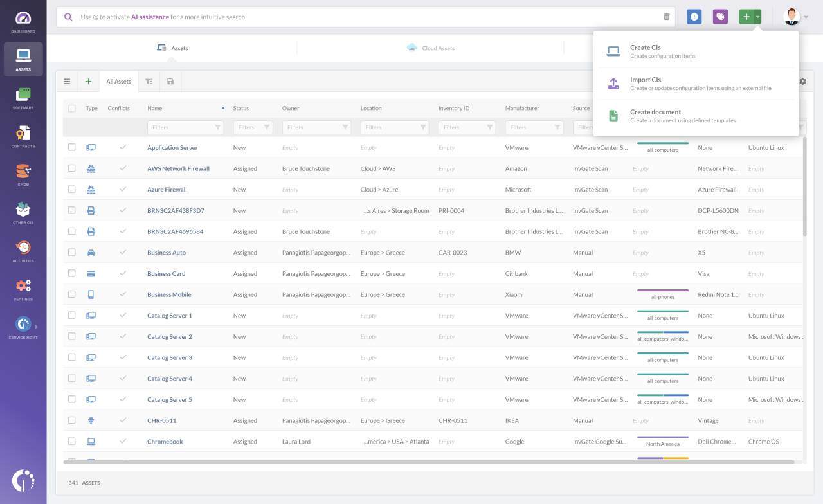
Task: Expand the green plus button dropdown arrow
Action: click(x=758, y=17)
